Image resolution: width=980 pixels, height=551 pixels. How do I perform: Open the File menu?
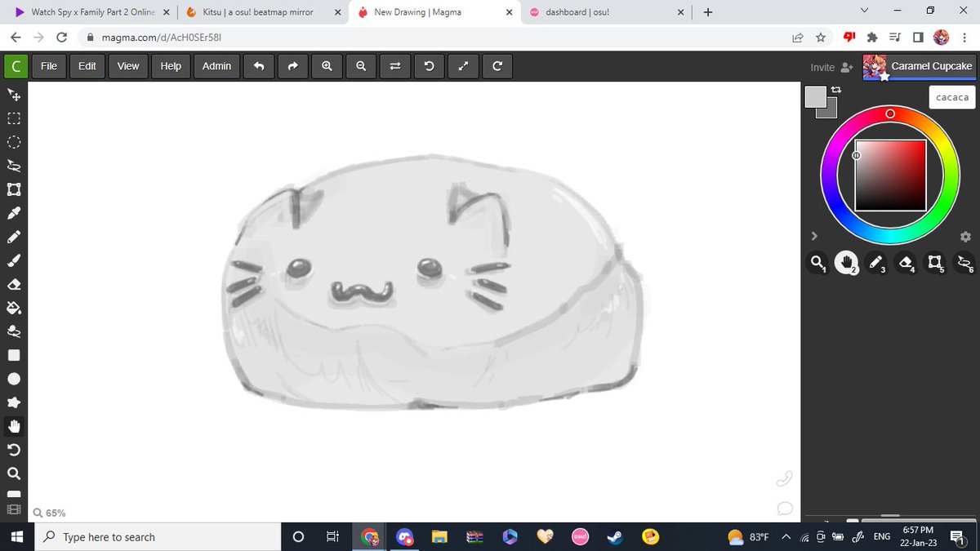49,66
